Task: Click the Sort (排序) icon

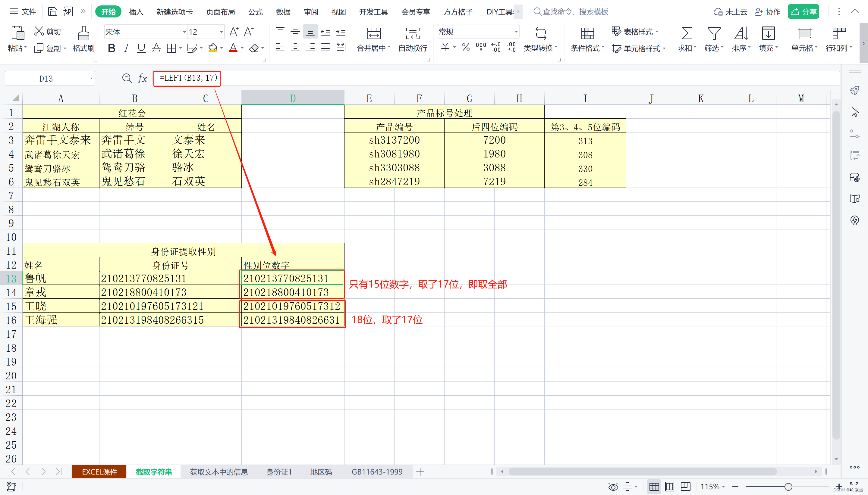Action: point(741,33)
